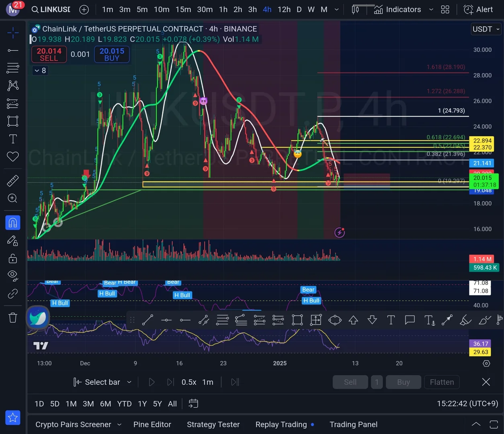Select the callout tool in floating toolbar
The height and width of the screenshot is (434, 504).
coord(410,320)
